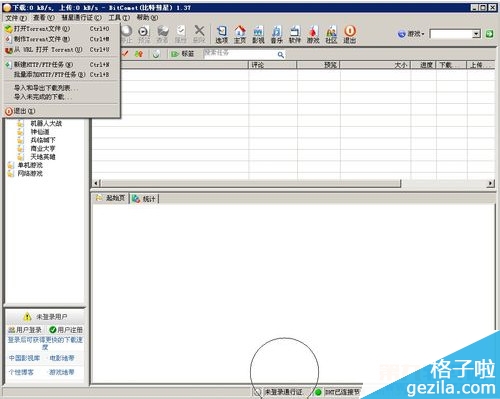Select 从 URL 打开 Torrent menu entry
The image size is (500, 399).
(x=61, y=50)
